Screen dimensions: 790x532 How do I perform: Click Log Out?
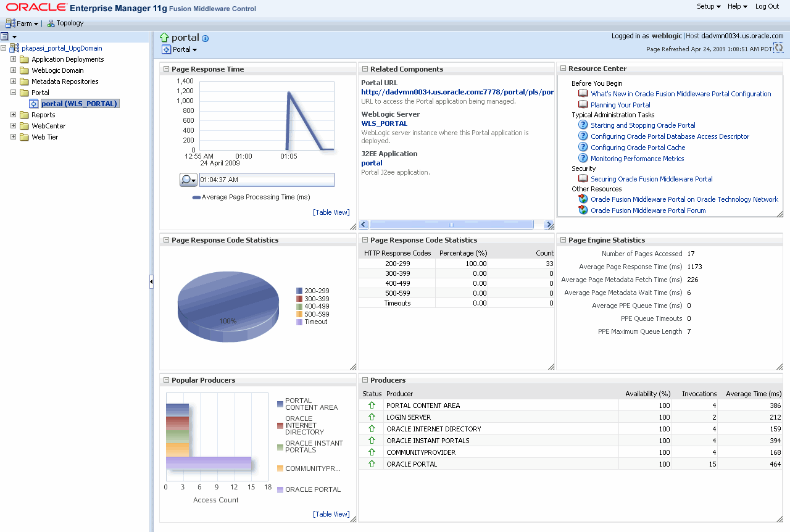(767, 6)
